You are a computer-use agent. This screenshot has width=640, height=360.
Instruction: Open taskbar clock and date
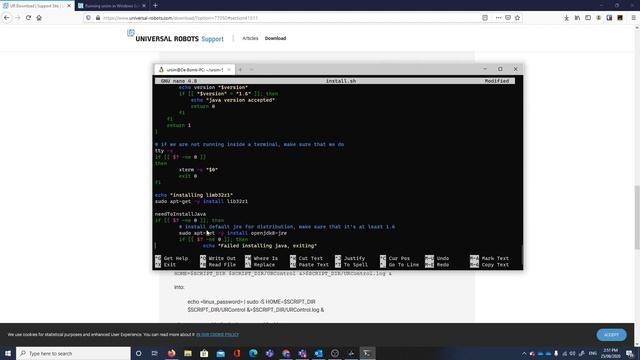pyautogui.click(x=610, y=353)
